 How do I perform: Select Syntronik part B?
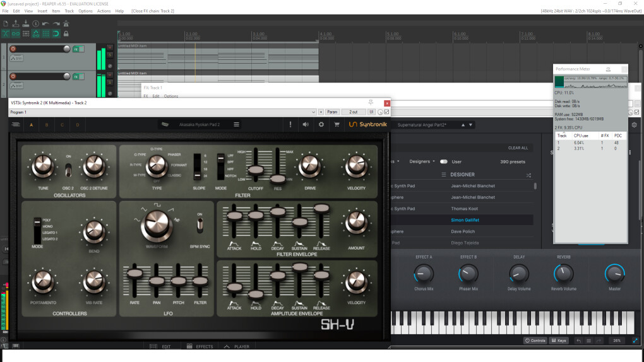coord(47,125)
